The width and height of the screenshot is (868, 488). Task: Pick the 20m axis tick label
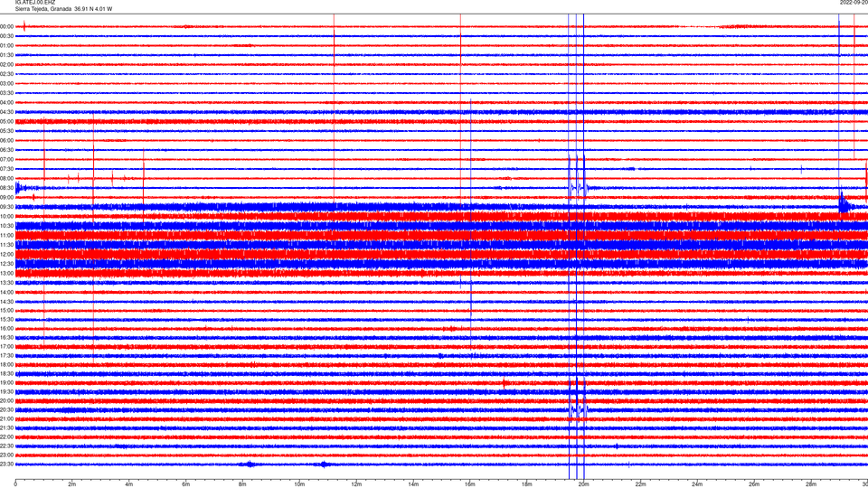[x=583, y=484]
